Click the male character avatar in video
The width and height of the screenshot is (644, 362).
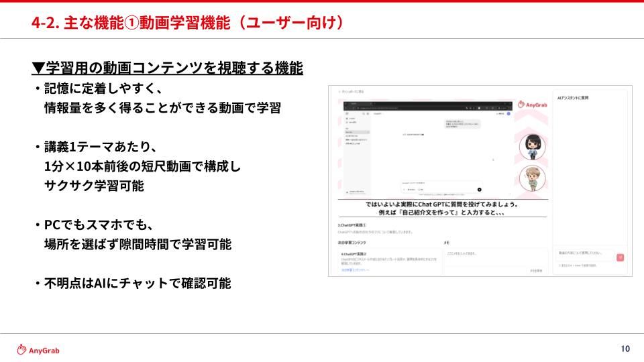pyautogui.click(x=532, y=178)
